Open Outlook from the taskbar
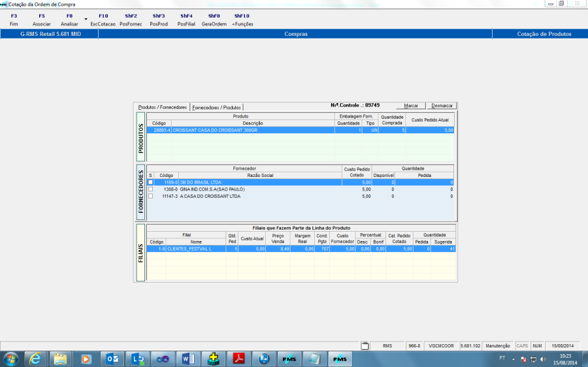588x367 pixels. point(112,359)
